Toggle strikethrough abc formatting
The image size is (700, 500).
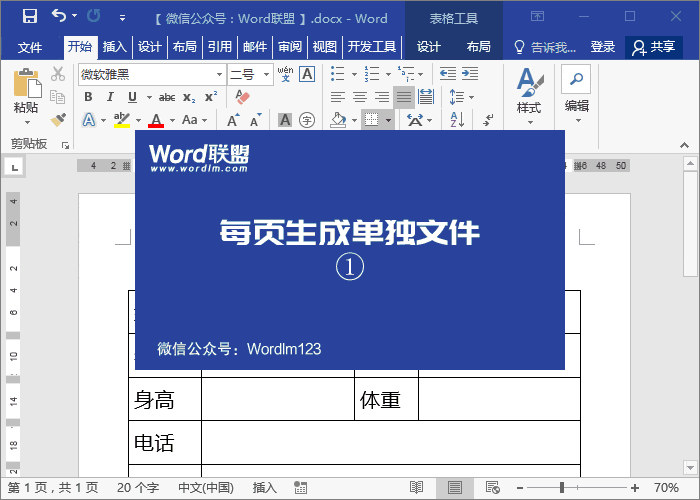(x=167, y=97)
